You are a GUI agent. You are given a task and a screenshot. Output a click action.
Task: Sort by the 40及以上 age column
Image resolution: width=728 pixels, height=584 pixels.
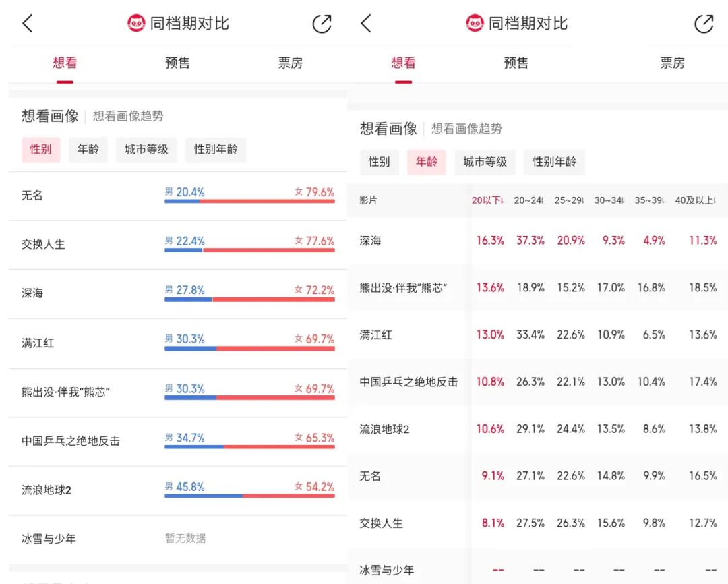[x=697, y=200]
